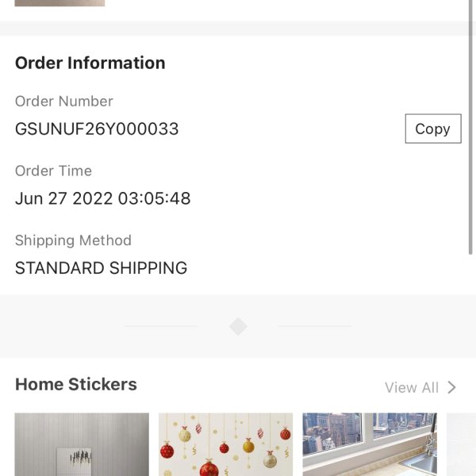
Task: Click the Home Stickers section heading
Action: [x=76, y=384]
